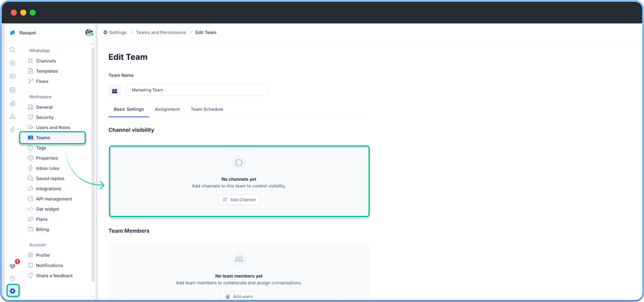Open the bar chart reports icon
This screenshot has height=302, width=644.
[13, 103]
